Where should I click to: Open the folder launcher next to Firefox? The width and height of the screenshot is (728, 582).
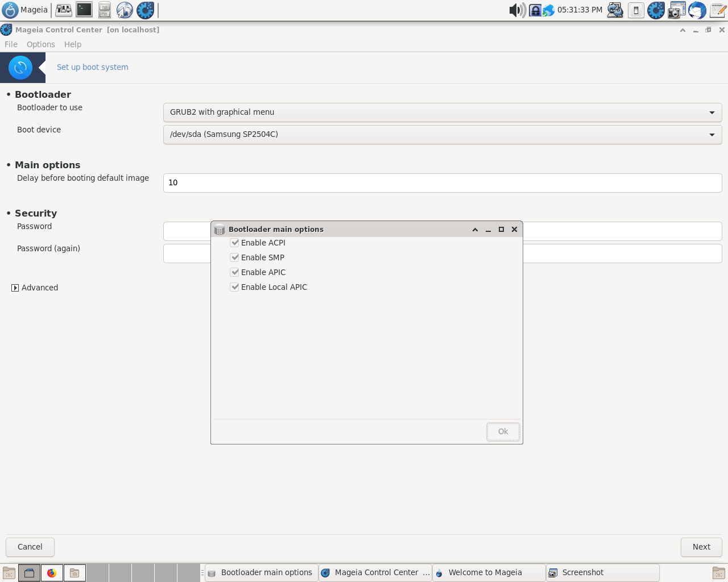pos(75,573)
